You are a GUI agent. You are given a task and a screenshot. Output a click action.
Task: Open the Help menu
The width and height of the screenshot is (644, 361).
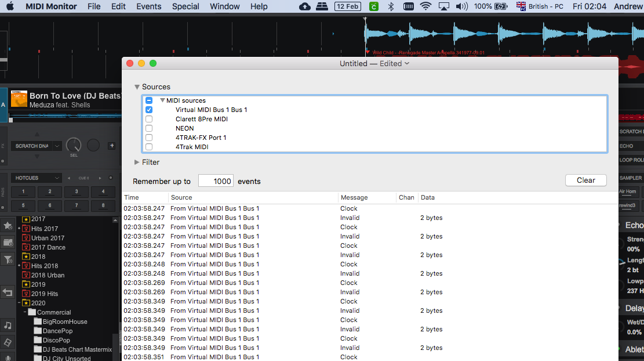tap(259, 6)
